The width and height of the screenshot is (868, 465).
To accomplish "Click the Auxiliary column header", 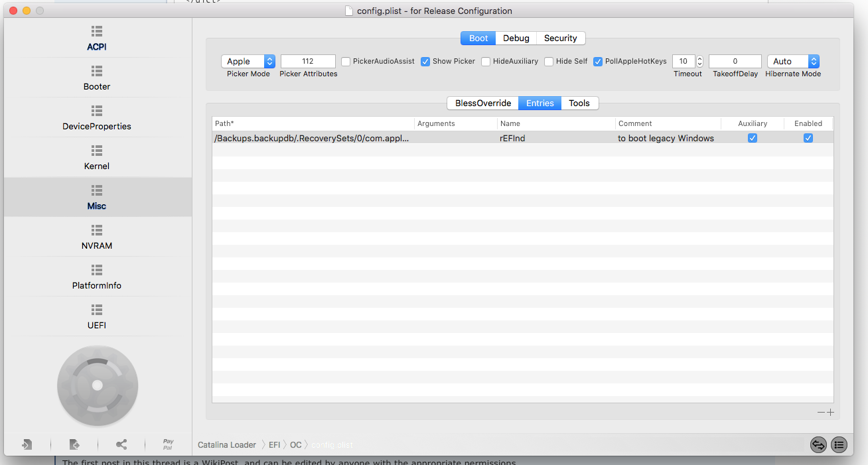I will click(753, 123).
